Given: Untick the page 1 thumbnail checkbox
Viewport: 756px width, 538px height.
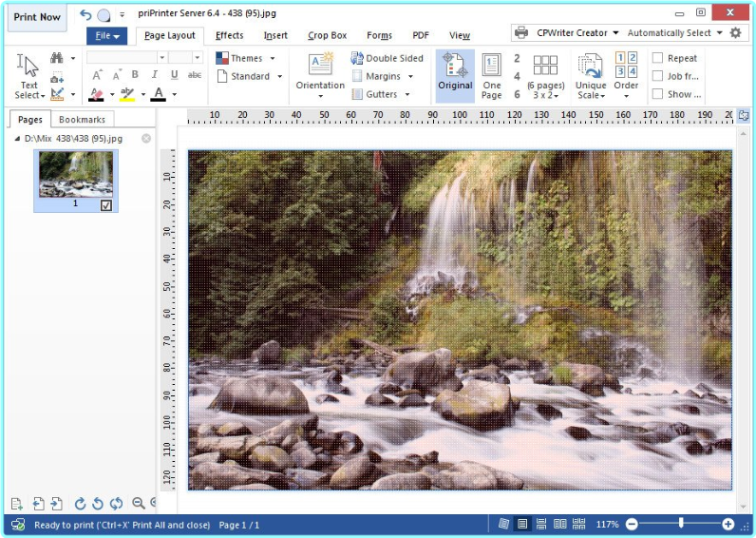Looking at the screenshot, I should [106, 205].
